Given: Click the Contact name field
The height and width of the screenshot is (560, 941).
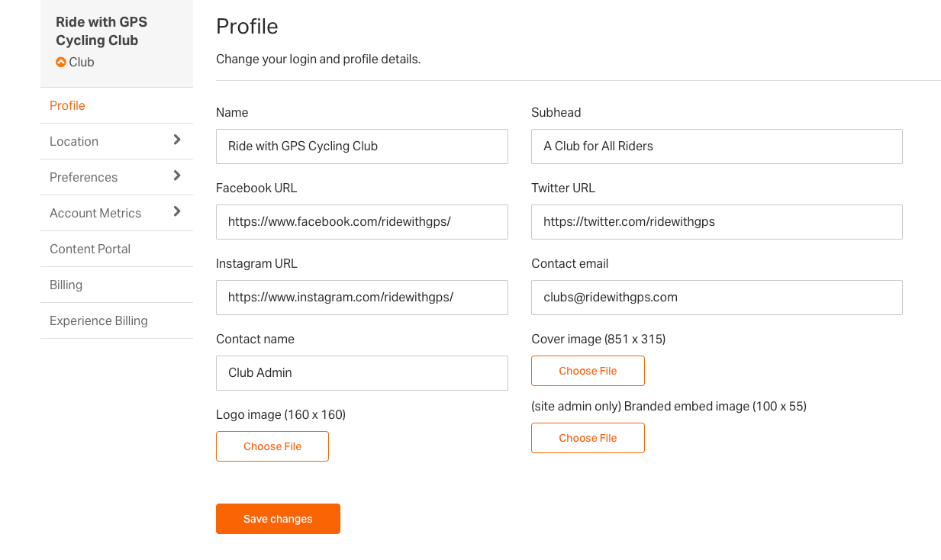Looking at the screenshot, I should pos(362,373).
